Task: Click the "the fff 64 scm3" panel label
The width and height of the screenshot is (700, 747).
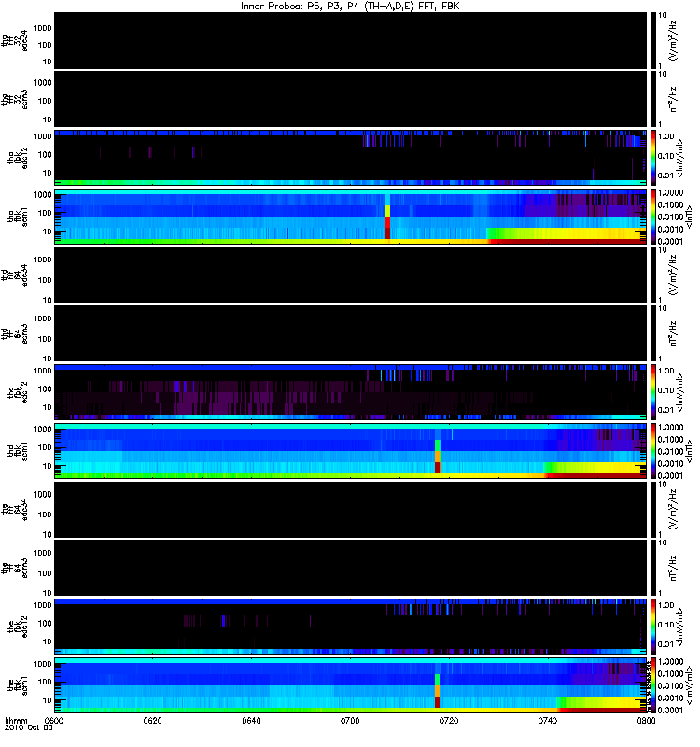Action: (x=15, y=568)
